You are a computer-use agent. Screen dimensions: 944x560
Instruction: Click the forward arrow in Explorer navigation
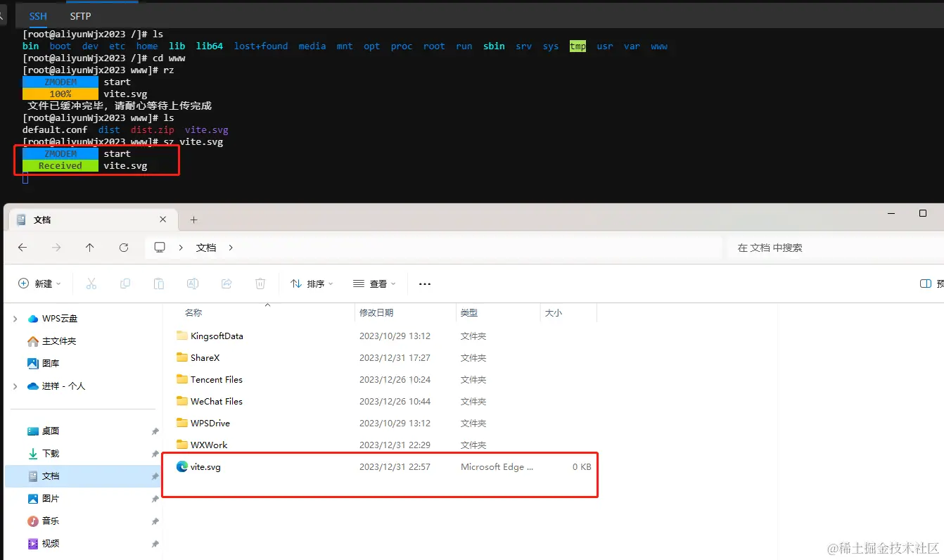click(56, 248)
